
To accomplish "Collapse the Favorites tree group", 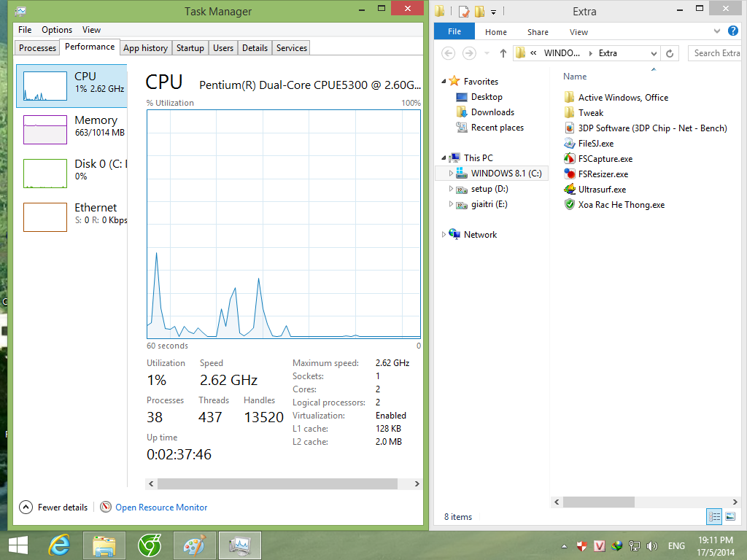I will (444, 82).
